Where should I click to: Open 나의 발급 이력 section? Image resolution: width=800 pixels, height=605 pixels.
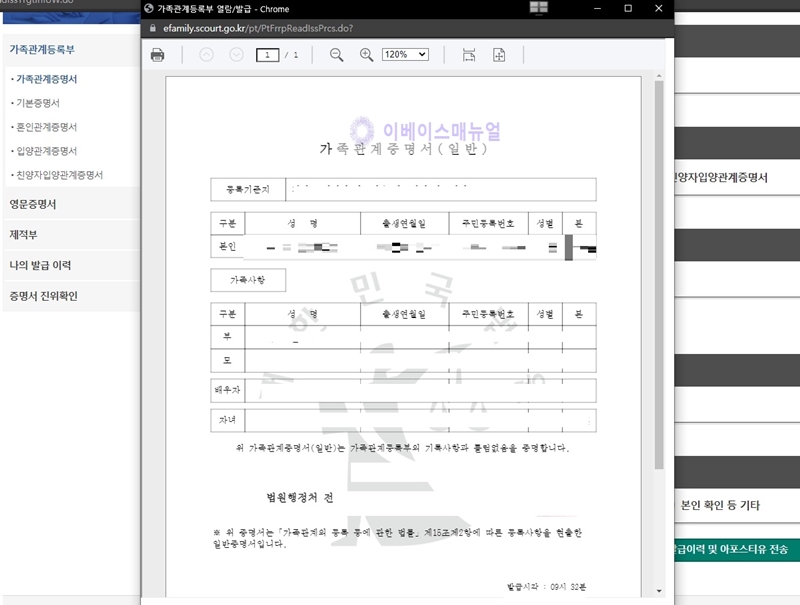tap(40, 265)
